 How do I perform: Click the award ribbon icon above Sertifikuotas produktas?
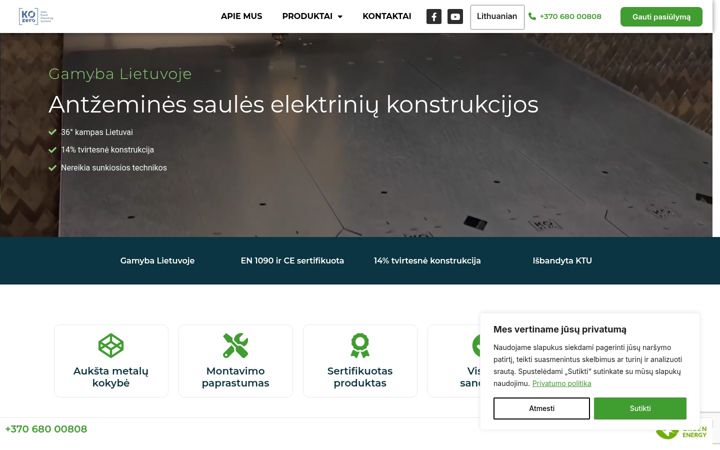[360, 345]
